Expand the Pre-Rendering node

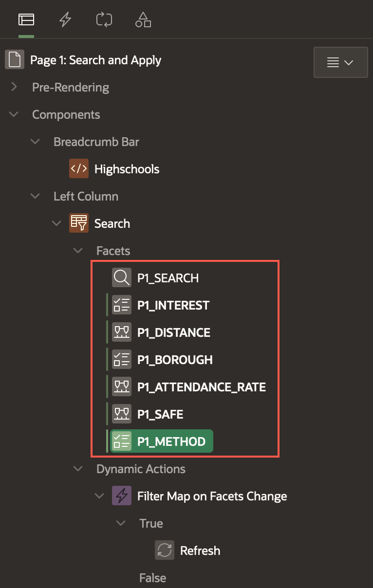pos(14,88)
